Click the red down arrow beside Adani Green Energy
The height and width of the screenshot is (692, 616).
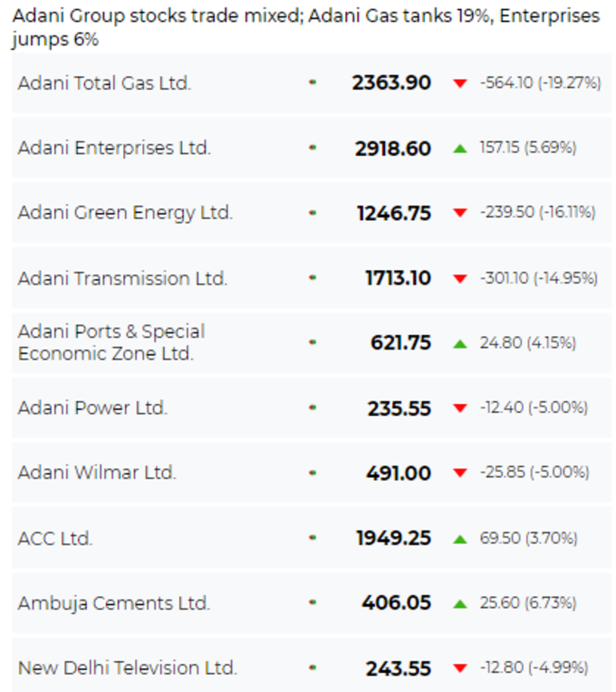pos(460,213)
